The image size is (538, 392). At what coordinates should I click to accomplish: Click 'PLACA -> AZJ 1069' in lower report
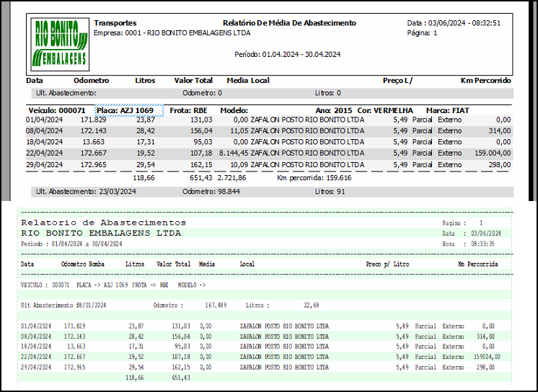[102, 285]
